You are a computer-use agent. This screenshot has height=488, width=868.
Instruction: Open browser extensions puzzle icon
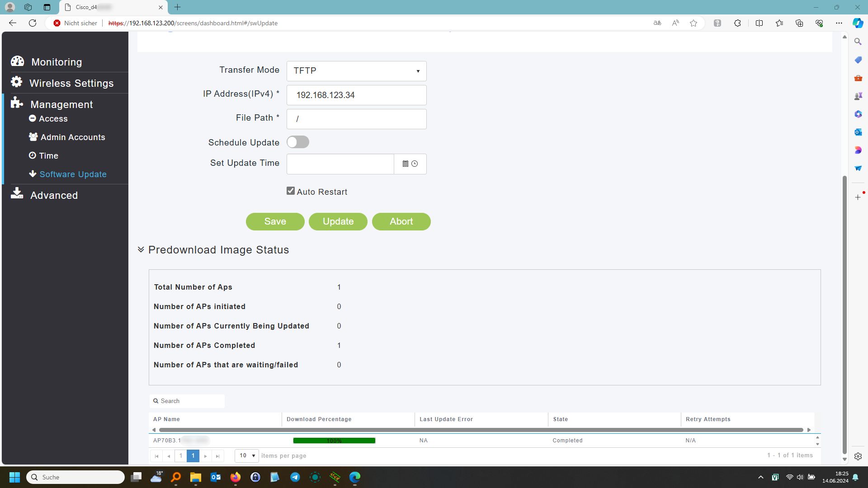coord(737,23)
